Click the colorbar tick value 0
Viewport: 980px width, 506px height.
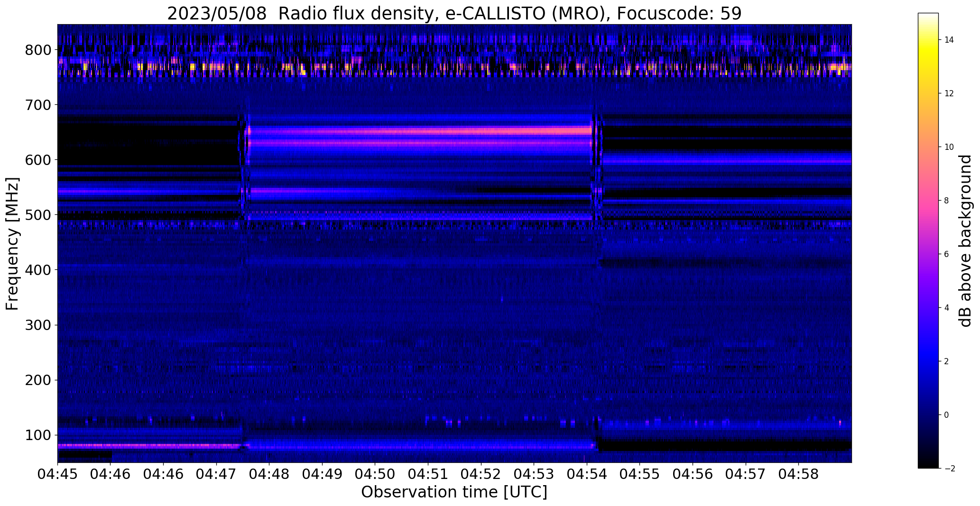[947, 415]
